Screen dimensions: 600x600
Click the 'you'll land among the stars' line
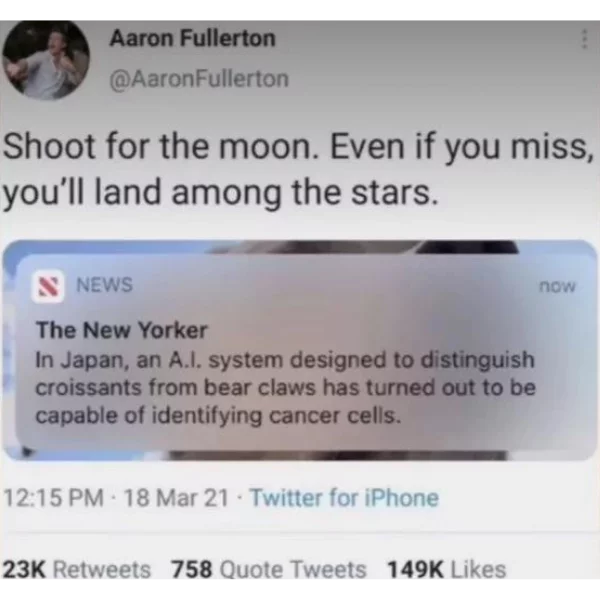pyautogui.click(x=220, y=192)
